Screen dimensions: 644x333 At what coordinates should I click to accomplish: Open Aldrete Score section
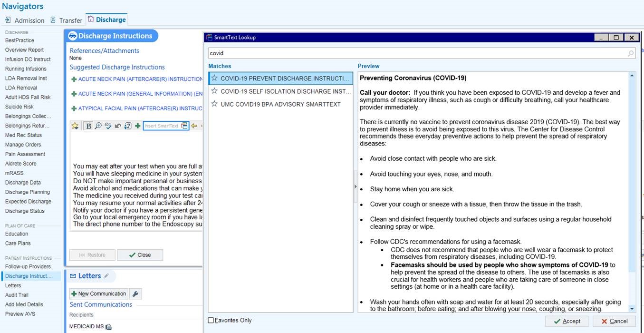21,164
